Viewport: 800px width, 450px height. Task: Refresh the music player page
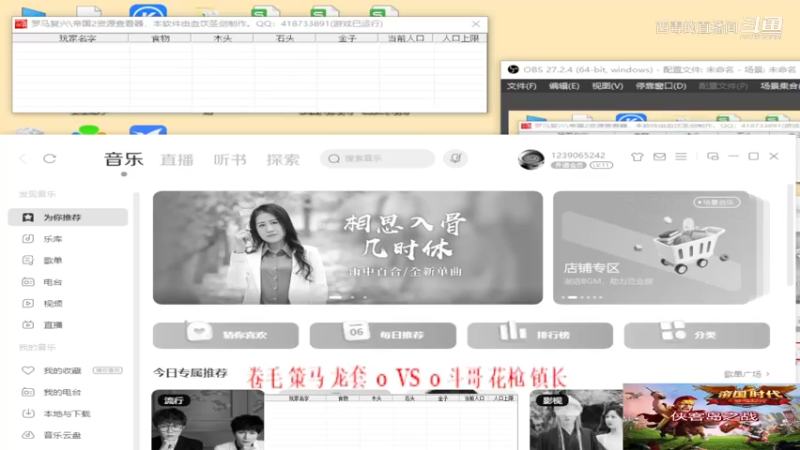point(49,159)
